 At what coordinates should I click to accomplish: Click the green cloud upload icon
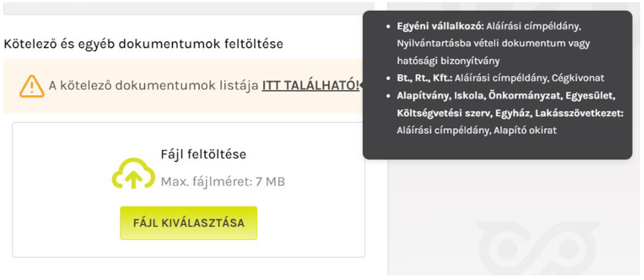[133, 173]
